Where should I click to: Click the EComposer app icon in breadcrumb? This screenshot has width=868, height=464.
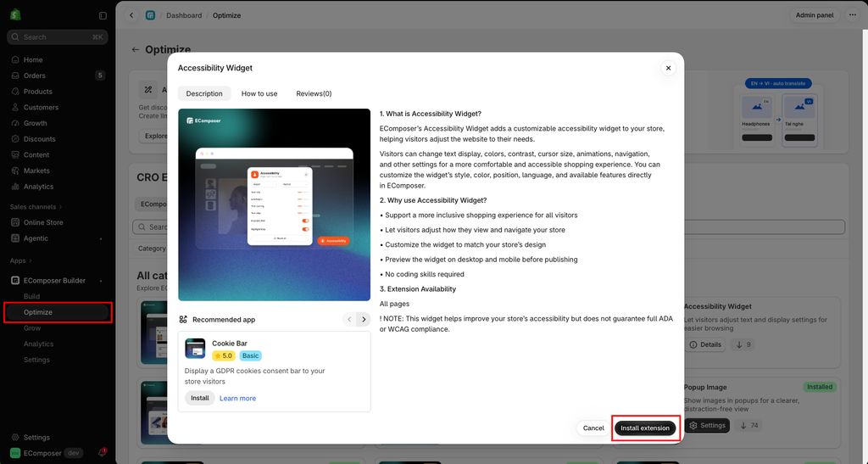click(150, 15)
